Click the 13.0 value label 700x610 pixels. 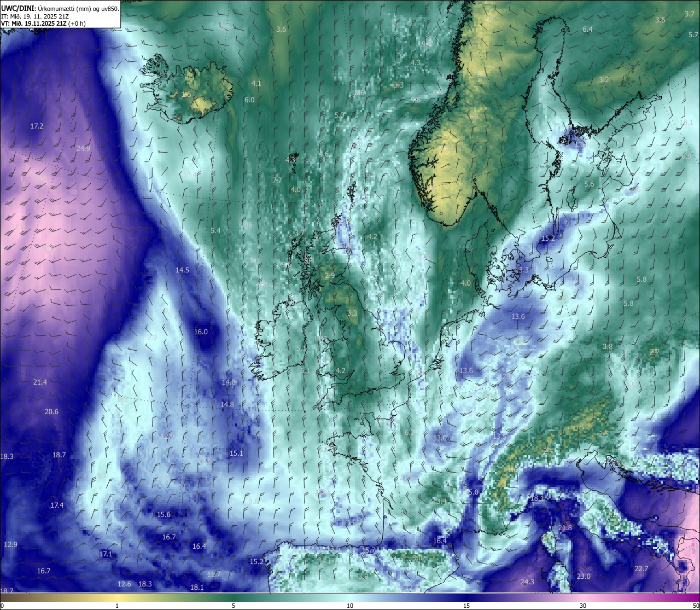pyautogui.click(x=440, y=438)
